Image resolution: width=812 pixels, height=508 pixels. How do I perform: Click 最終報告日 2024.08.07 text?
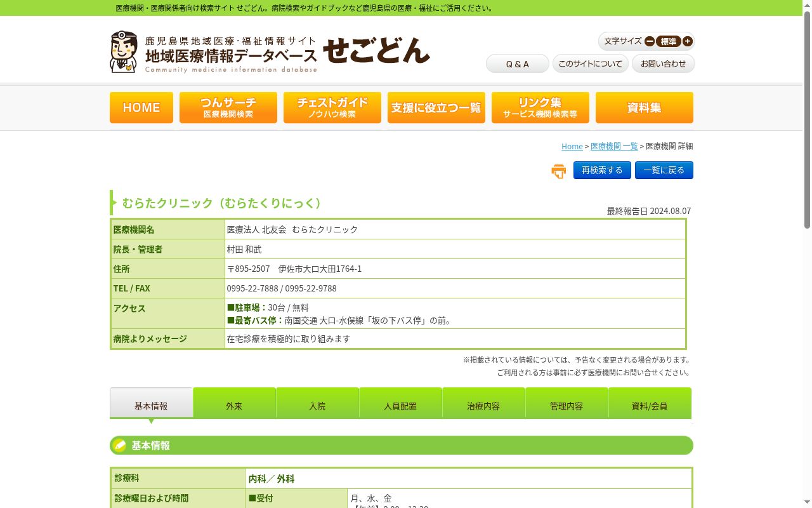649,211
